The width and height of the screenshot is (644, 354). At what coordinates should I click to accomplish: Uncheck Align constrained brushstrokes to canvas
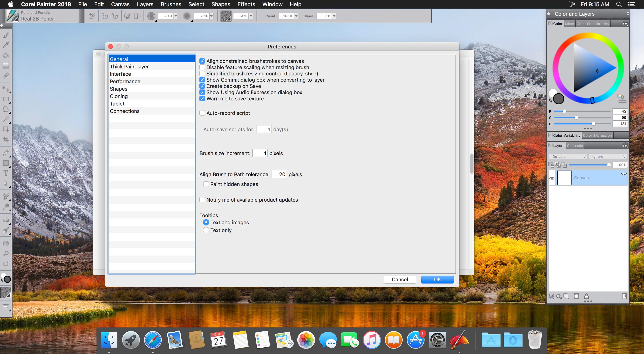[202, 61]
